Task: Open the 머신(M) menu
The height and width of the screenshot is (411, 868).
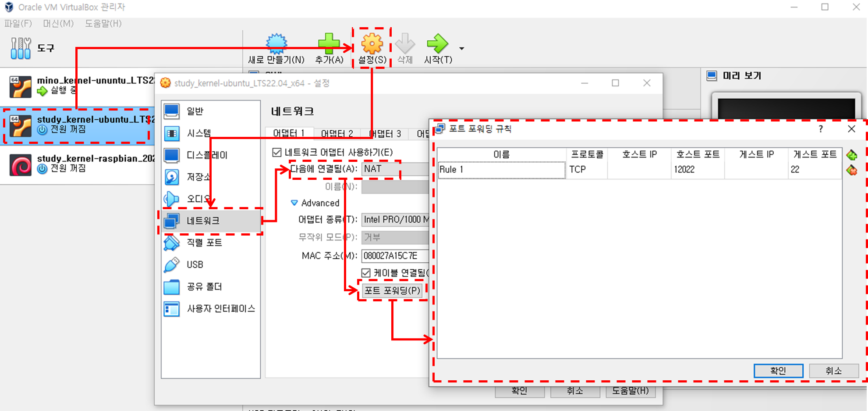Action: pyautogui.click(x=57, y=24)
